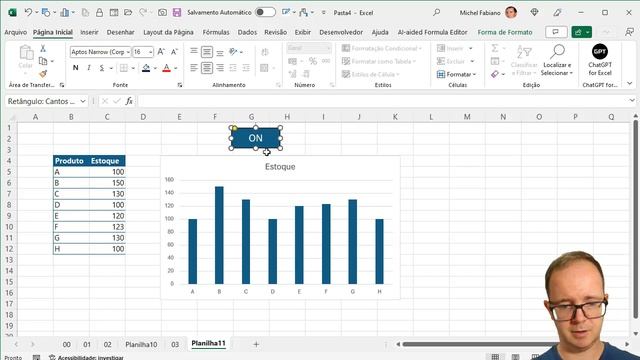Image resolution: width=640 pixels, height=360 pixels.
Task: Open the Fonte dialog launcher
Action: 180,85
